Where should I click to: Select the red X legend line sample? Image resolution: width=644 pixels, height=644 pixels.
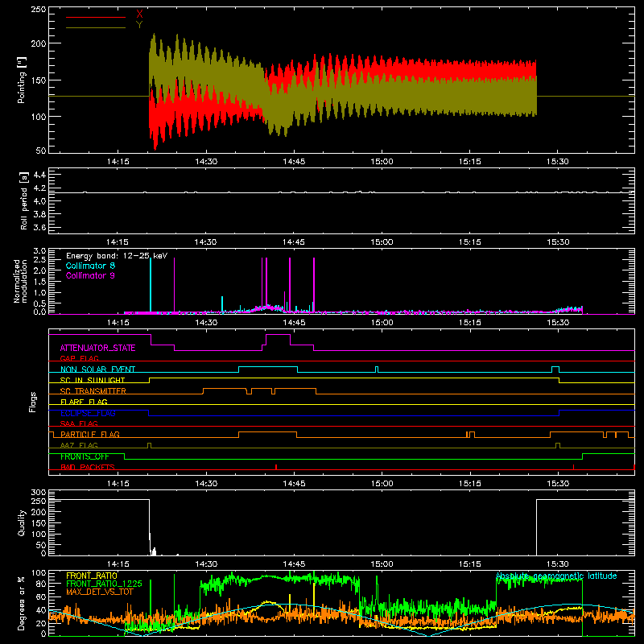[96, 17]
